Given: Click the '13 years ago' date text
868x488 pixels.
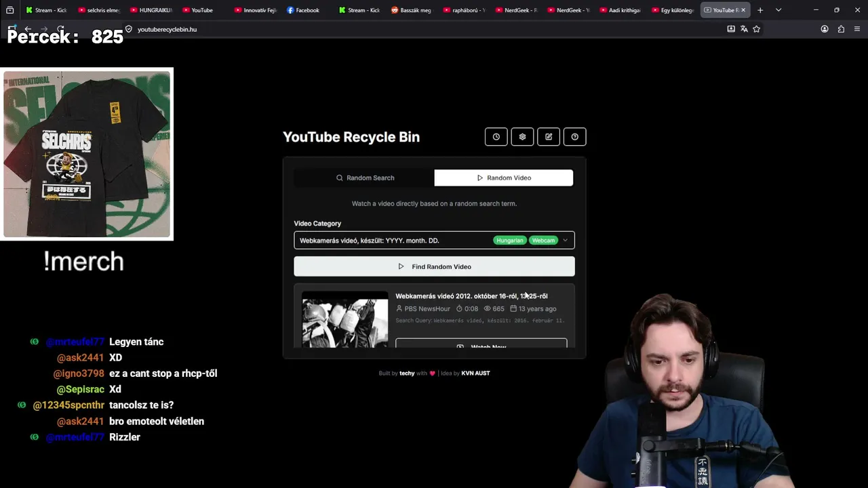Looking at the screenshot, I should coord(537,308).
